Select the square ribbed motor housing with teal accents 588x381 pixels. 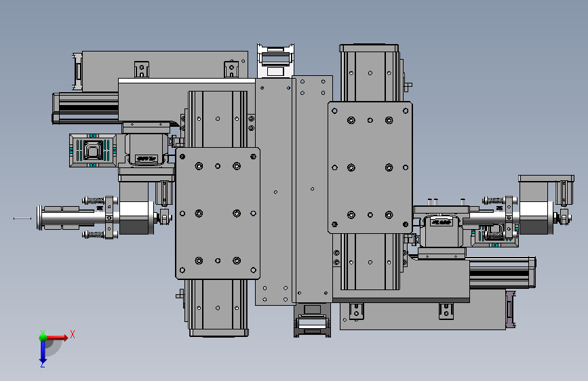point(93,151)
